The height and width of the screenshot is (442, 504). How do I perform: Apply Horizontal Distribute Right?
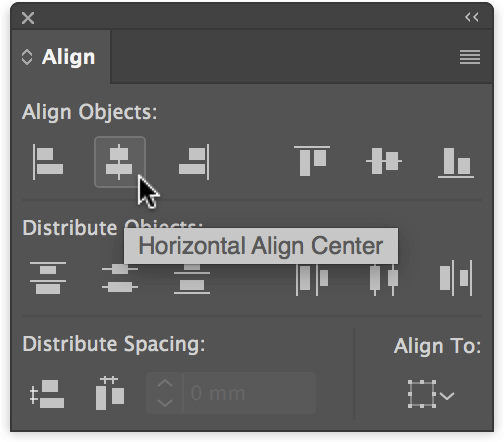click(x=456, y=278)
